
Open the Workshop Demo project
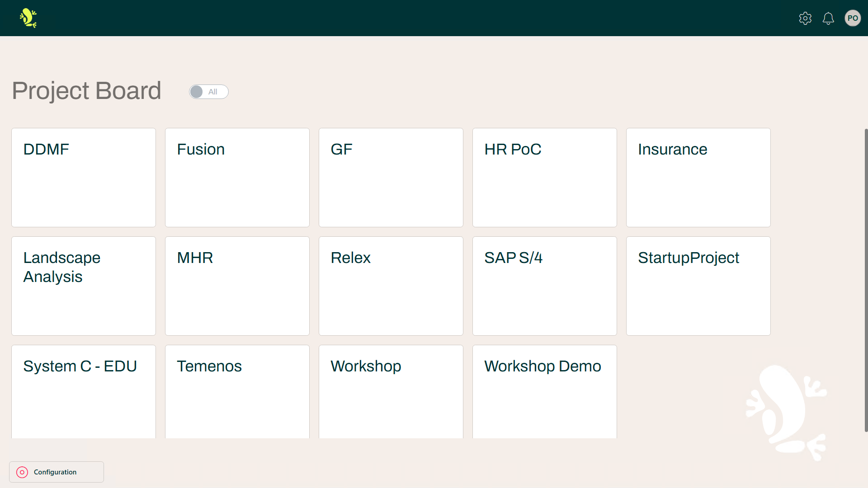544,391
